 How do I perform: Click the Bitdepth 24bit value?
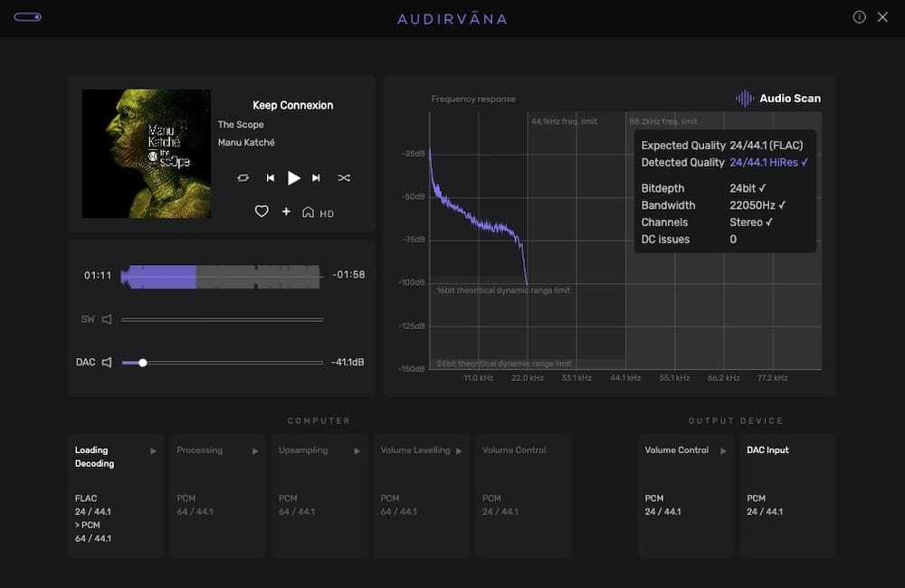[748, 188]
